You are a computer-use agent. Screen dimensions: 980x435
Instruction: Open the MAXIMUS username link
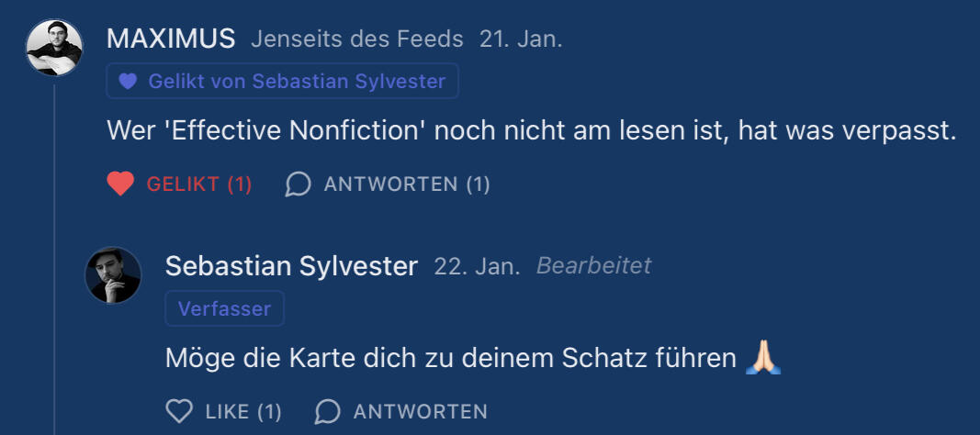(171, 39)
